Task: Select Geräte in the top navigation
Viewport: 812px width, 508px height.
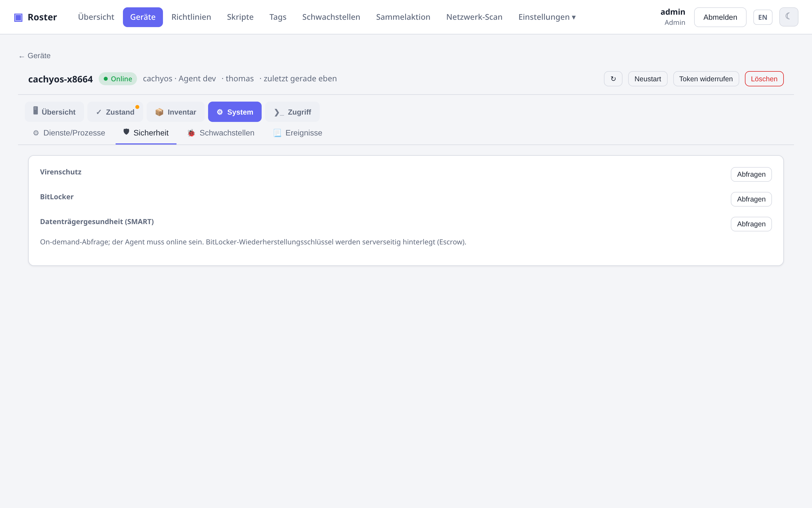Action: point(143,17)
